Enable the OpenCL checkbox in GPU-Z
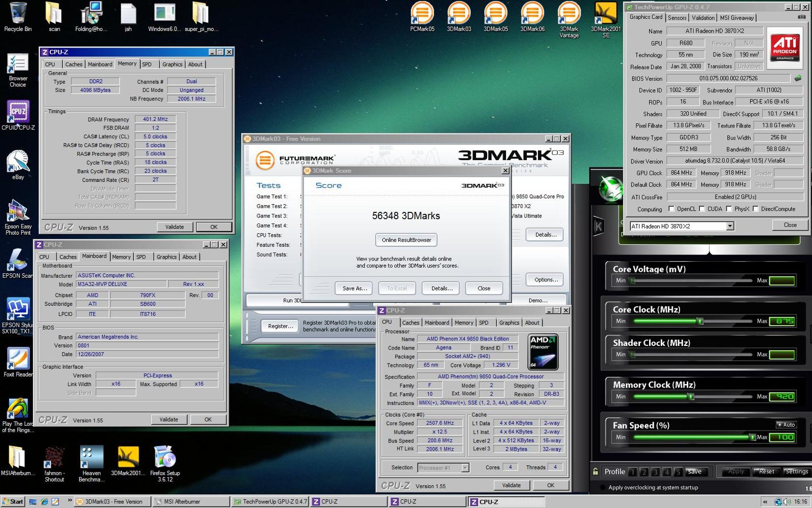Image resolution: width=812 pixels, height=508 pixels. 671,209
